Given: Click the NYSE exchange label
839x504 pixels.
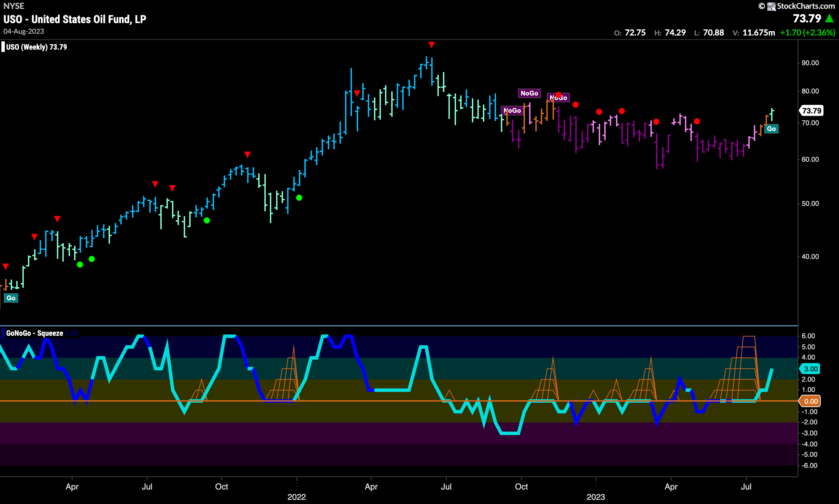Looking at the screenshot, I should pos(14,6).
